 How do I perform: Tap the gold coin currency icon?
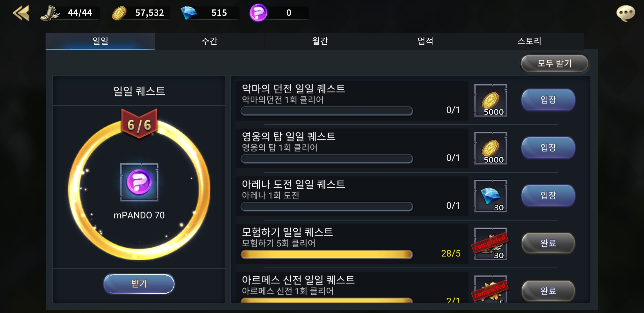click(119, 13)
